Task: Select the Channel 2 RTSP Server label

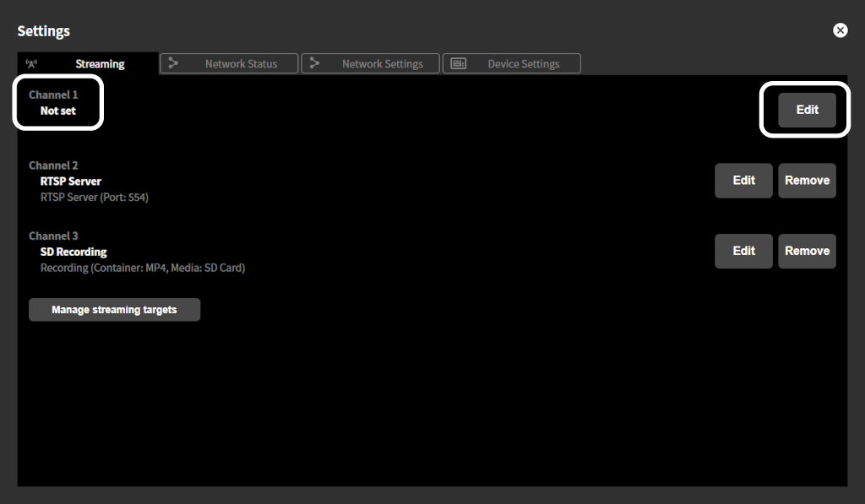Action: (70, 181)
